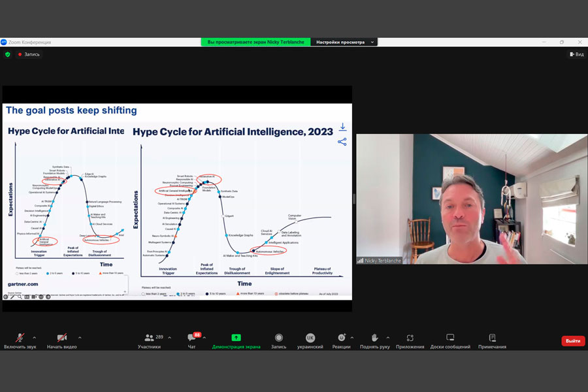588x392 pixels.
Task: Click the Nicky Terblanche name label
Action: 382,260
